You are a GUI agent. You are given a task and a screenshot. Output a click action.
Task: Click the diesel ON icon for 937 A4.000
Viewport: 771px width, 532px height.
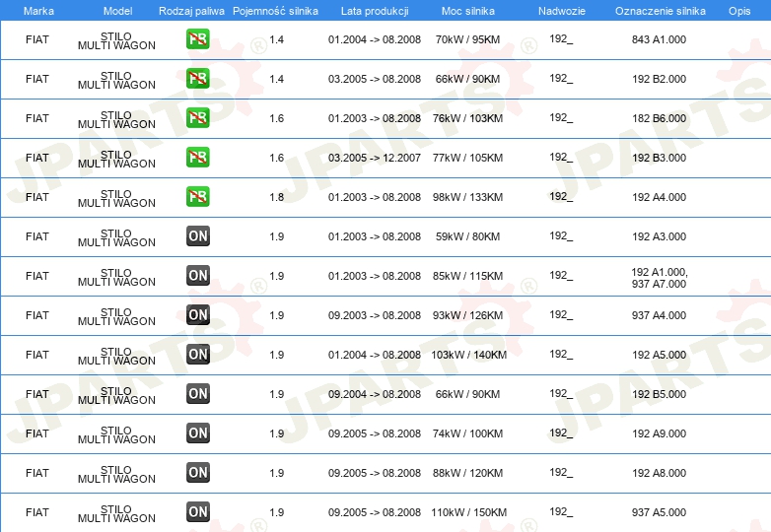pyautogui.click(x=197, y=315)
